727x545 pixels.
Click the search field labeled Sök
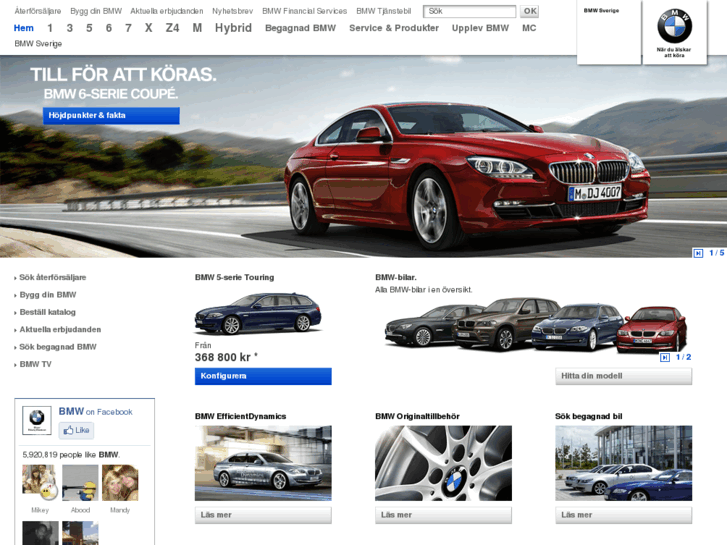pyautogui.click(x=469, y=11)
